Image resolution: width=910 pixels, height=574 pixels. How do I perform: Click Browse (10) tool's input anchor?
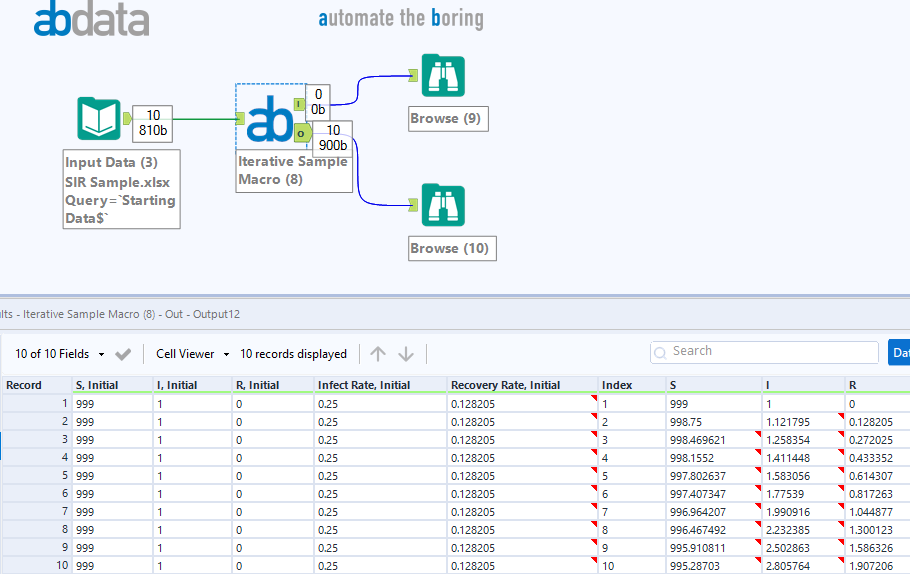[413, 204]
